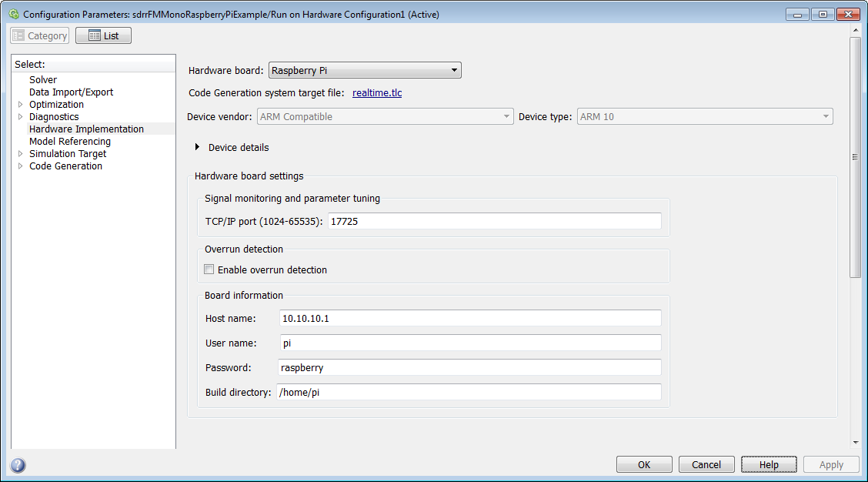
Task: Click the Host name input field
Action: [469, 319]
